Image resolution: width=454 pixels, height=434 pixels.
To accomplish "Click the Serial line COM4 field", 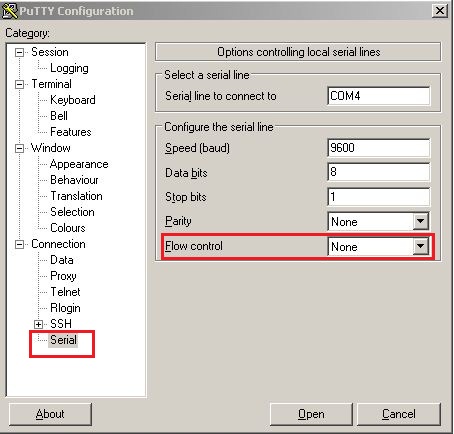I will 379,96.
